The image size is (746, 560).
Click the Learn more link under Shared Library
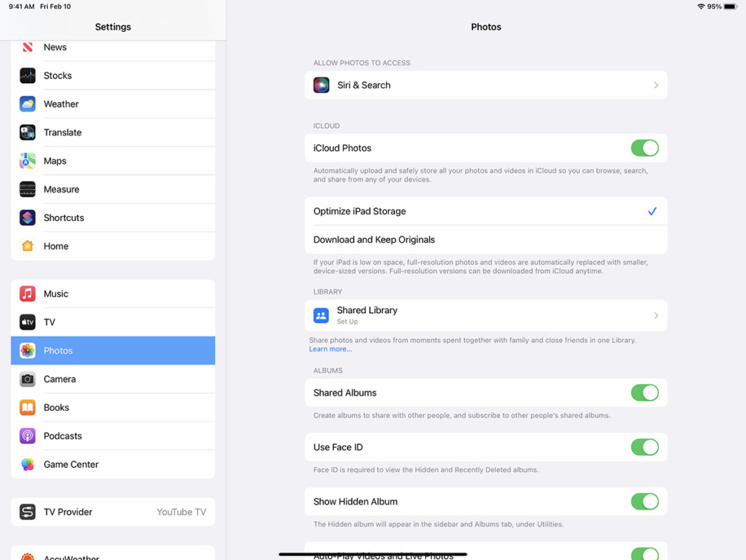330,348
